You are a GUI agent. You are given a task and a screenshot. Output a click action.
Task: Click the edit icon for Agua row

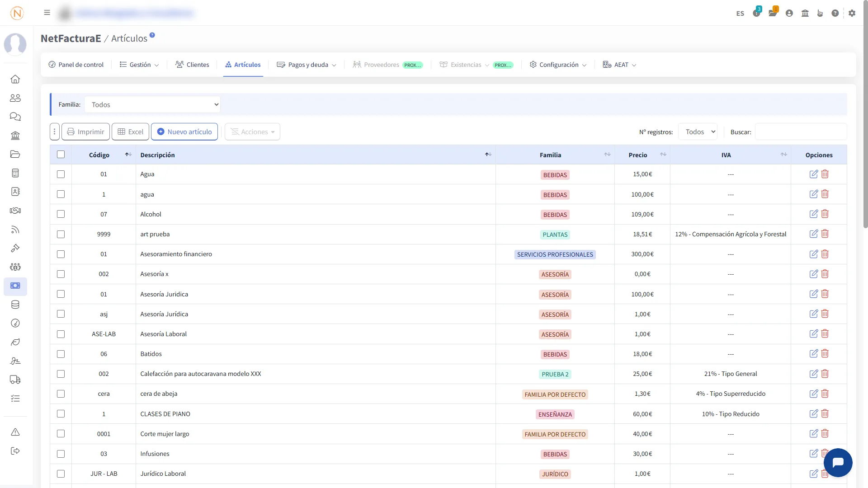(x=813, y=174)
